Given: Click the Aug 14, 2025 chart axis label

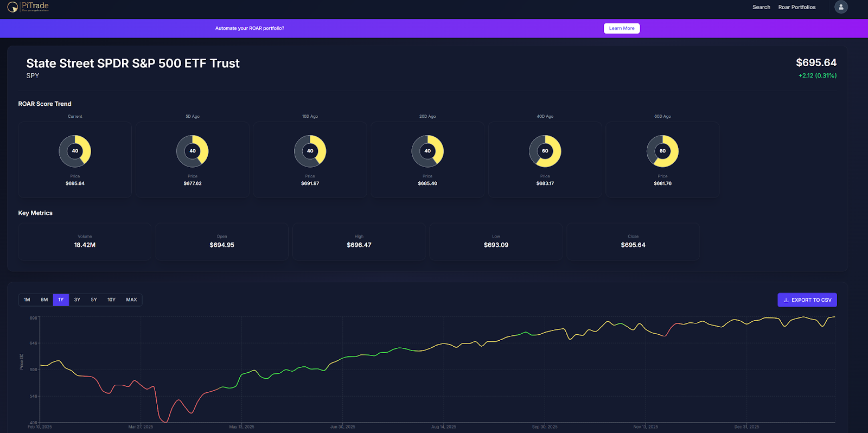Looking at the screenshot, I should [x=444, y=427].
